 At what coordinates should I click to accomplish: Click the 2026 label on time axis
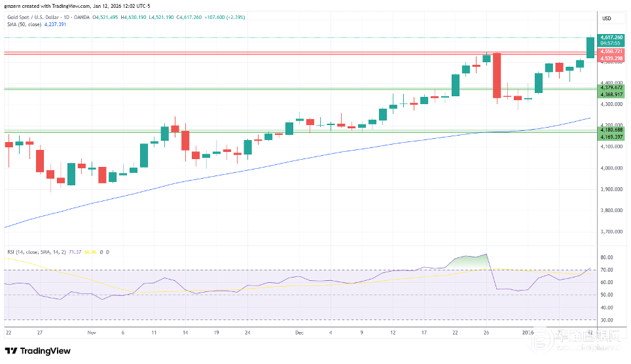pos(528,332)
